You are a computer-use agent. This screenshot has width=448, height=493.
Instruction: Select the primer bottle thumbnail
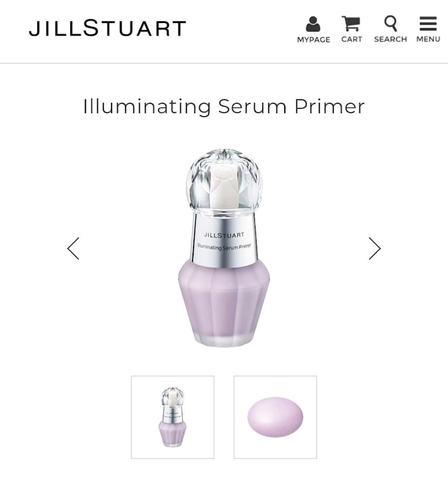coord(173,417)
